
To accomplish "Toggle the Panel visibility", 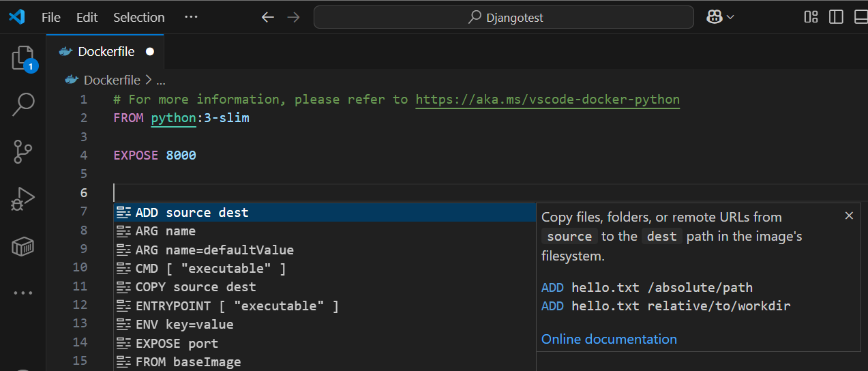I will (860, 17).
